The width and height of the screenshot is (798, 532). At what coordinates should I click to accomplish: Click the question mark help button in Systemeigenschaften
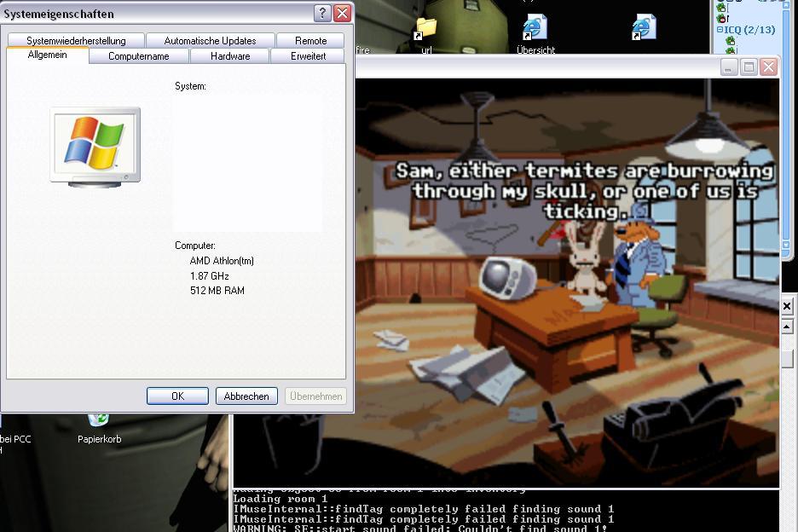tap(322, 14)
